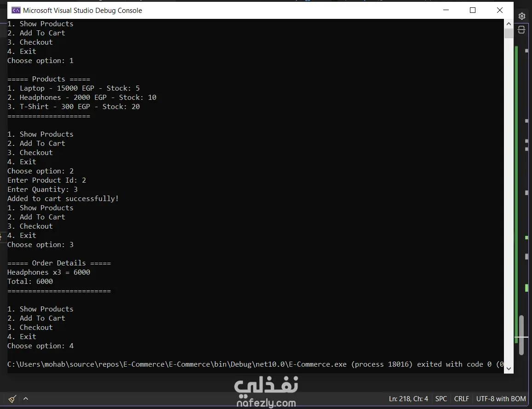This screenshot has width=532, height=409.
Task: Click the console scrollbar down arrow
Action: (x=509, y=368)
